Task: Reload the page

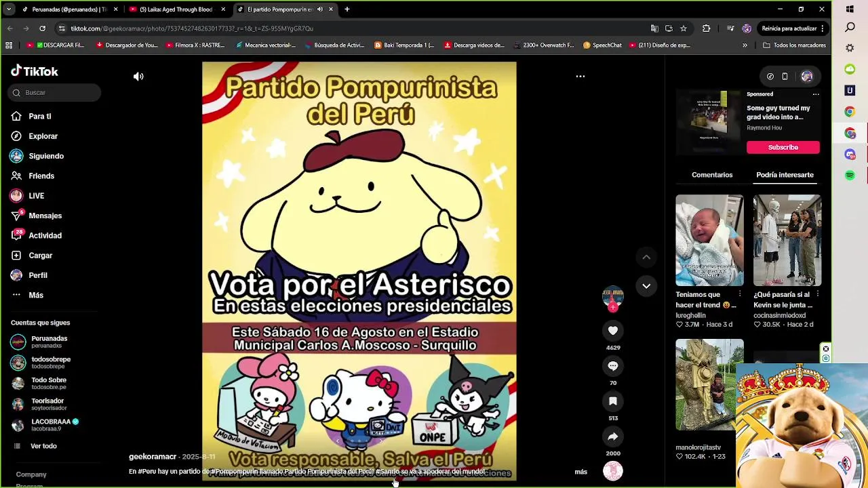Action: click(42, 28)
